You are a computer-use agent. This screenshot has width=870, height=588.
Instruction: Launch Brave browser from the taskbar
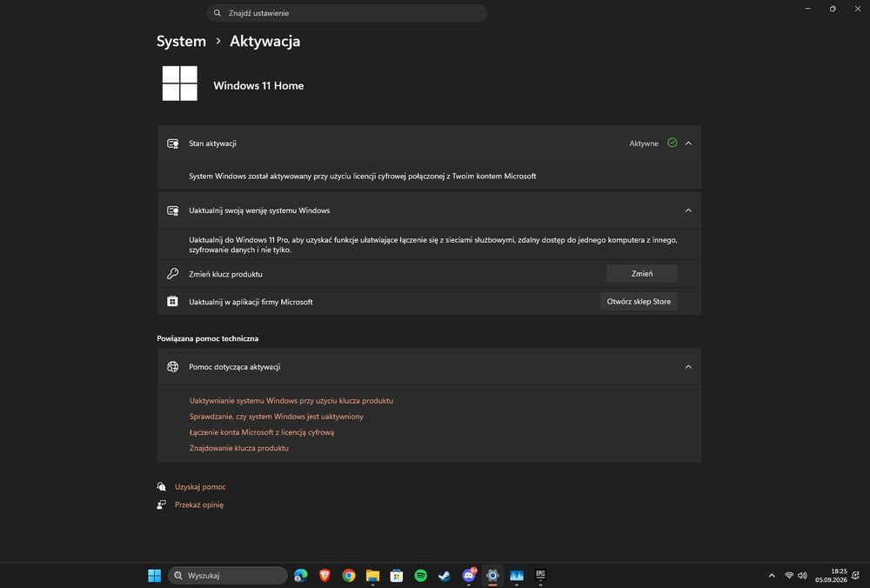click(x=325, y=575)
